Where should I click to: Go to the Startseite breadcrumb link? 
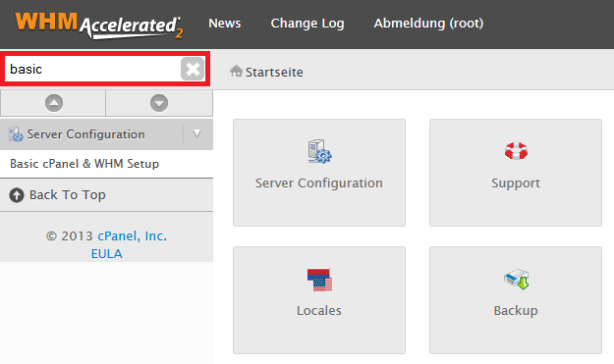[x=274, y=72]
